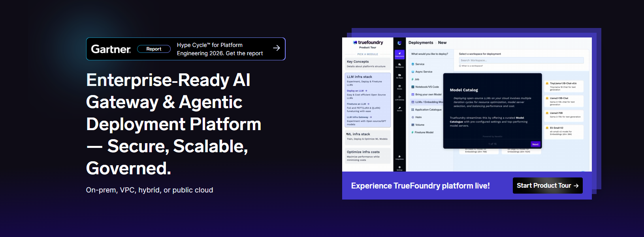Click 'Experience TrueFoundry platform live!' text
The height and width of the screenshot is (237, 644).
click(x=420, y=186)
